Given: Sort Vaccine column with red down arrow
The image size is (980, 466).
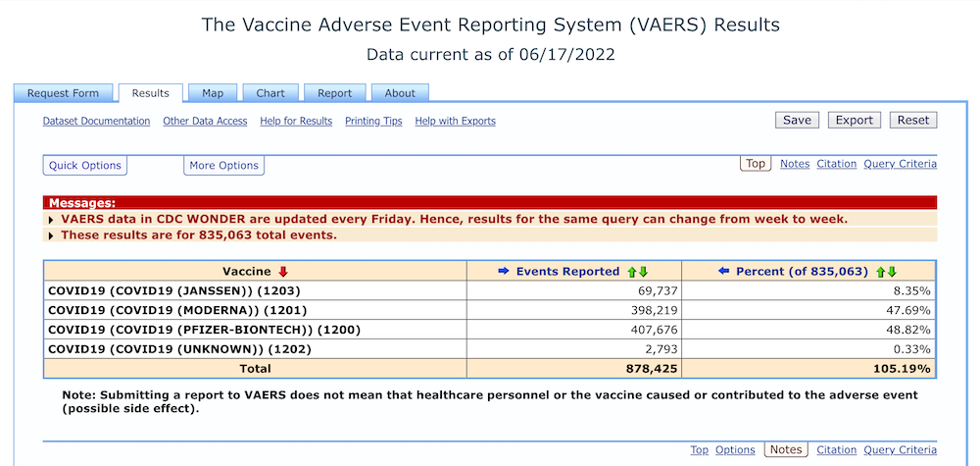Looking at the screenshot, I should click(283, 272).
